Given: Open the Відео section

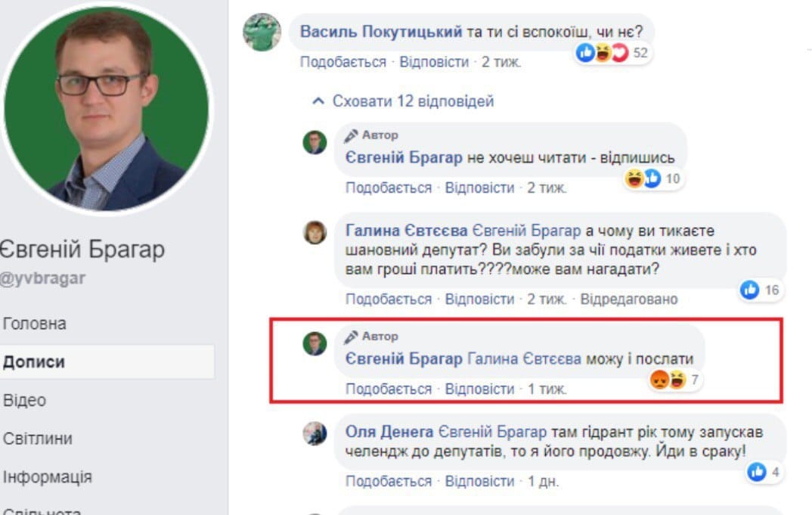Looking at the screenshot, I should click(x=24, y=401).
